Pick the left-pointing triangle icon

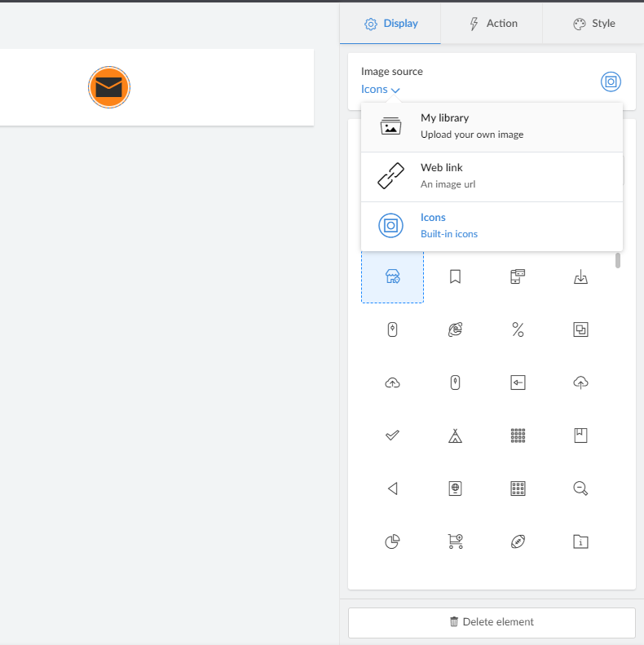pyautogui.click(x=392, y=488)
